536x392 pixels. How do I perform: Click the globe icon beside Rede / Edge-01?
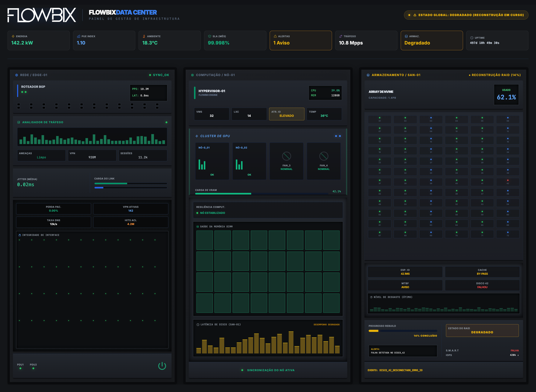pyautogui.click(x=17, y=75)
